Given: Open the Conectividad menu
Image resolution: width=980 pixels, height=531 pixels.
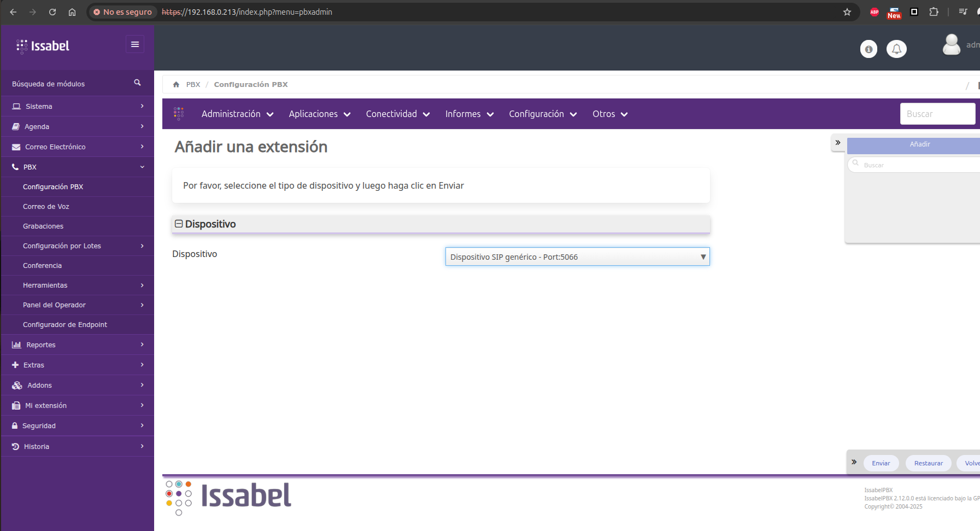Looking at the screenshot, I should coord(397,114).
